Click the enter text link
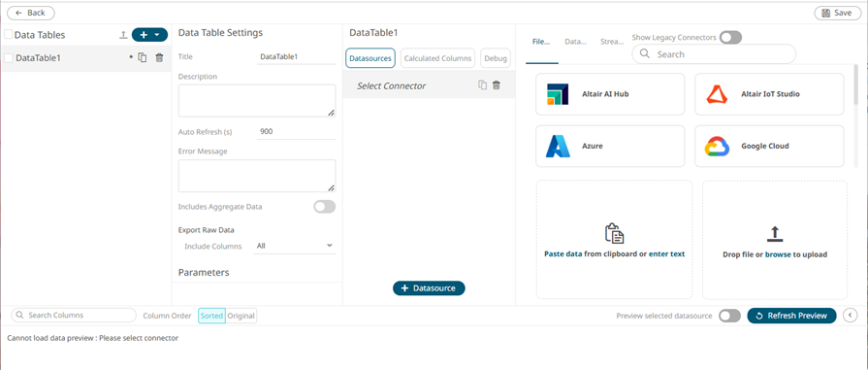Image resolution: width=868 pixels, height=370 pixels. (667, 254)
